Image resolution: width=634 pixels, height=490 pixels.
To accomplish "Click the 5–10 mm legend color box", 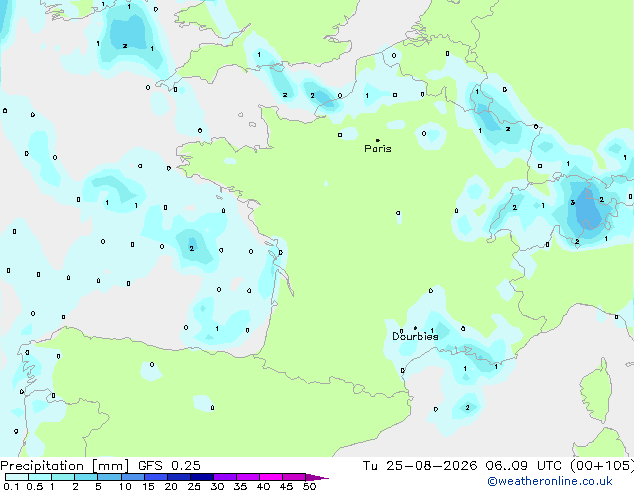I will pos(109,477).
